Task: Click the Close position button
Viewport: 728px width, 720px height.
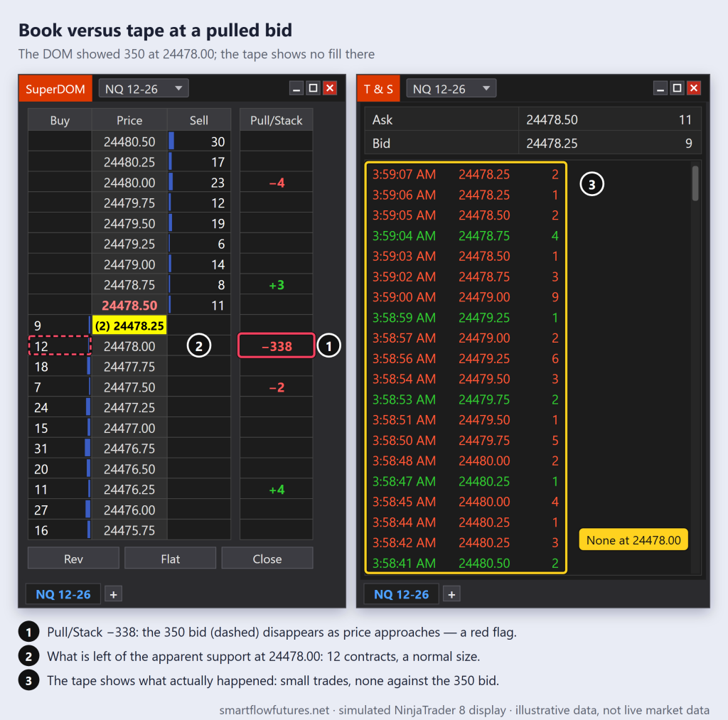Action: point(267,559)
